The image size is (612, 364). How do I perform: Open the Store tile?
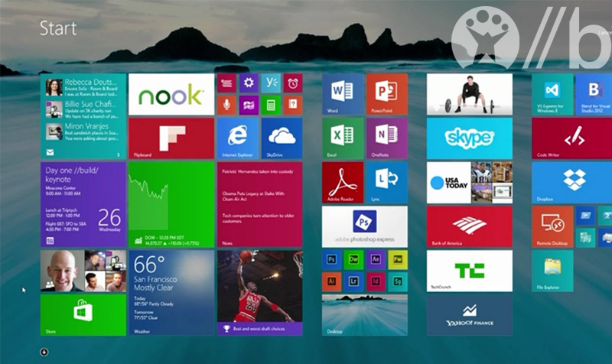(83, 315)
